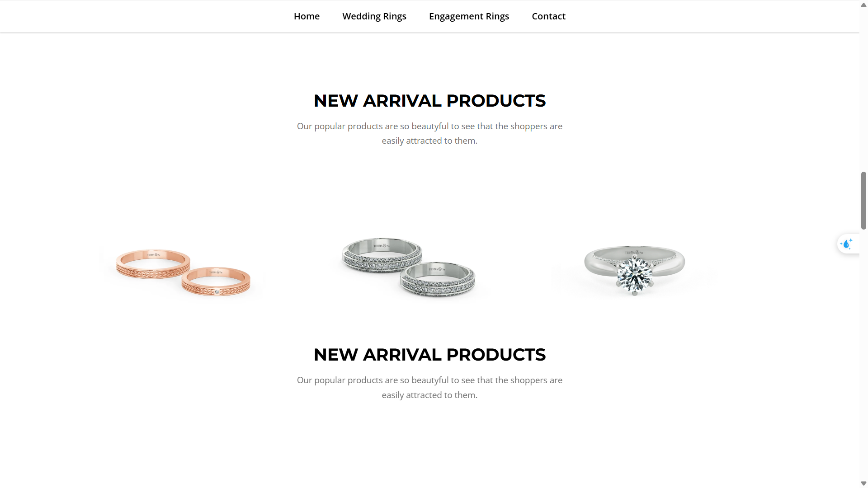
Task: Click the upper silver pavé diamond band
Action: pyautogui.click(x=382, y=255)
